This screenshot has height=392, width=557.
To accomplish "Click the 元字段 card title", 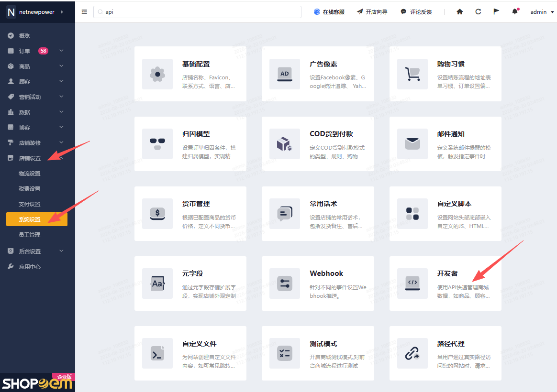I will [192, 273].
